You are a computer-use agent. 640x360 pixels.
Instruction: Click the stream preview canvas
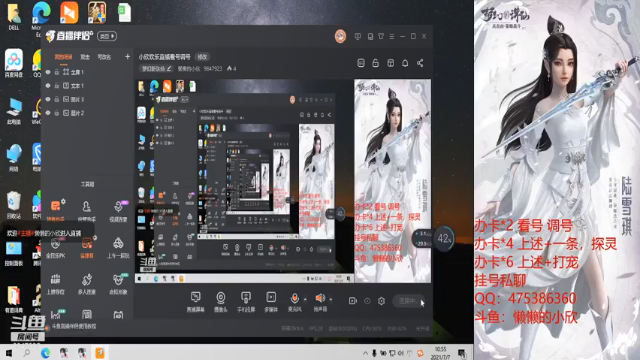click(x=283, y=181)
